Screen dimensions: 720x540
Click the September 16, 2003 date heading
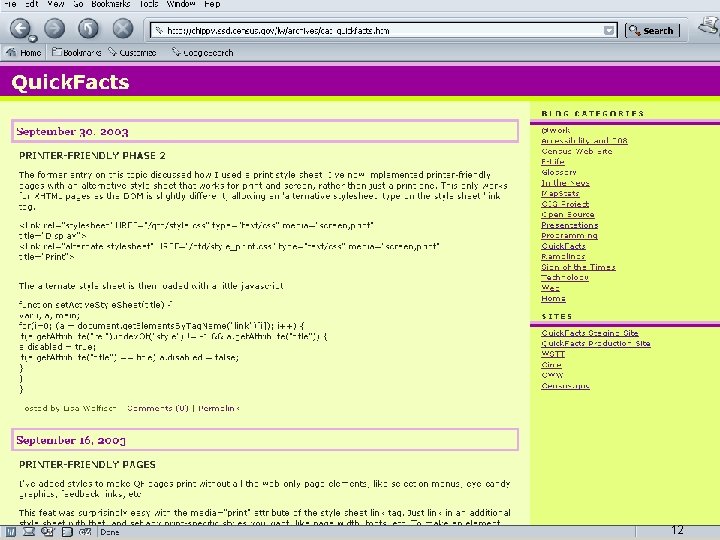71,440
